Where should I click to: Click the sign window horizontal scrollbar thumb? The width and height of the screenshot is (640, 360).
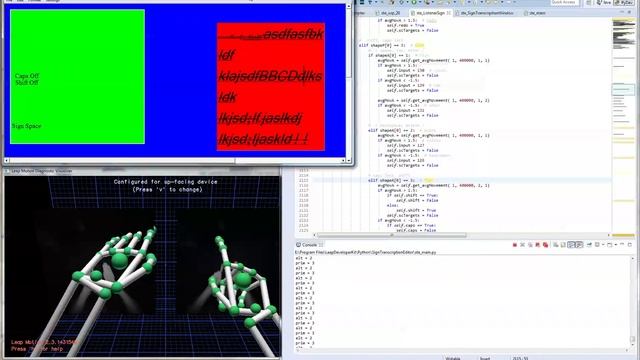click(x=121, y=161)
